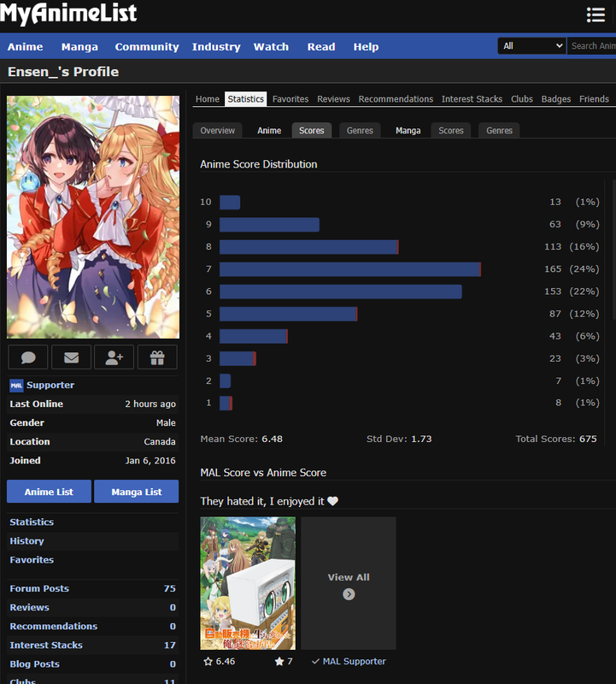Select the Statistics profile tab
Image resolution: width=616 pixels, height=684 pixels.
tap(246, 99)
